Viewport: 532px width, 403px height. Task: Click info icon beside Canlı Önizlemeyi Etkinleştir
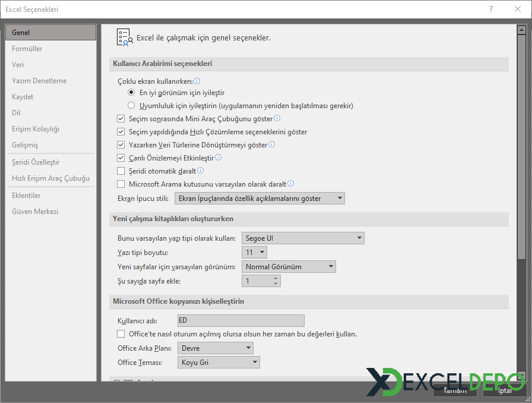tap(218, 158)
